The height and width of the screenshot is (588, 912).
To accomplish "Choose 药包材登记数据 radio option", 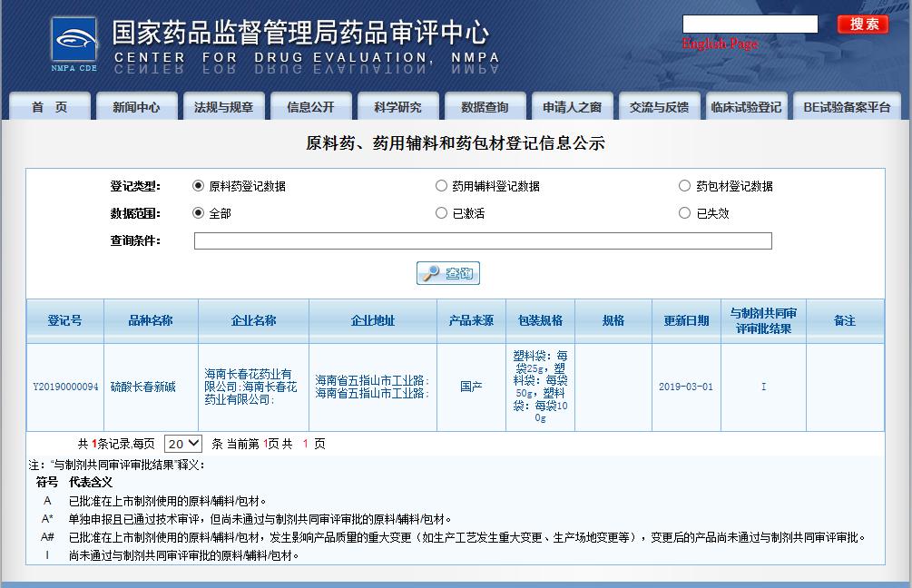I will click(684, 186).
